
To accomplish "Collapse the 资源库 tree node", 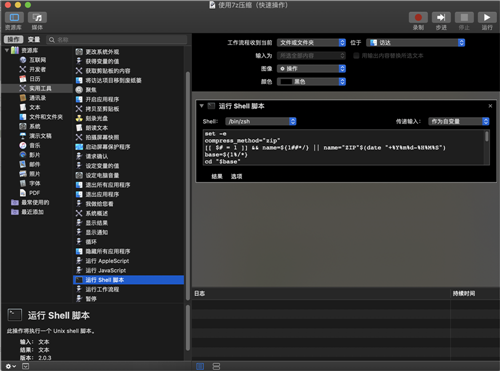I will [x=7, y=50].
